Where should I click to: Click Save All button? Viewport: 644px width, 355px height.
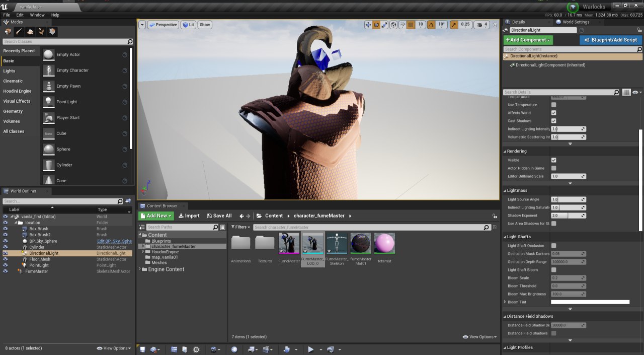pyautogui.click(x=219, y=216)
